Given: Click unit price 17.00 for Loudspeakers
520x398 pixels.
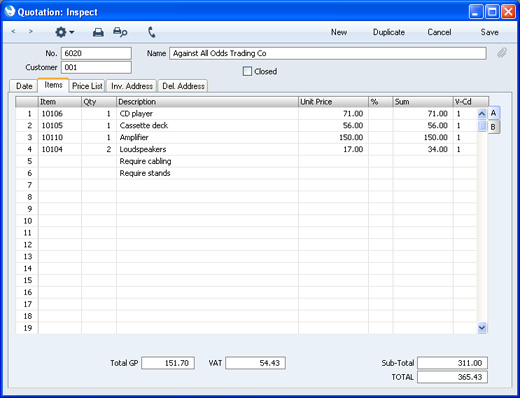Looking at the screenshot, I should [353, 149].
